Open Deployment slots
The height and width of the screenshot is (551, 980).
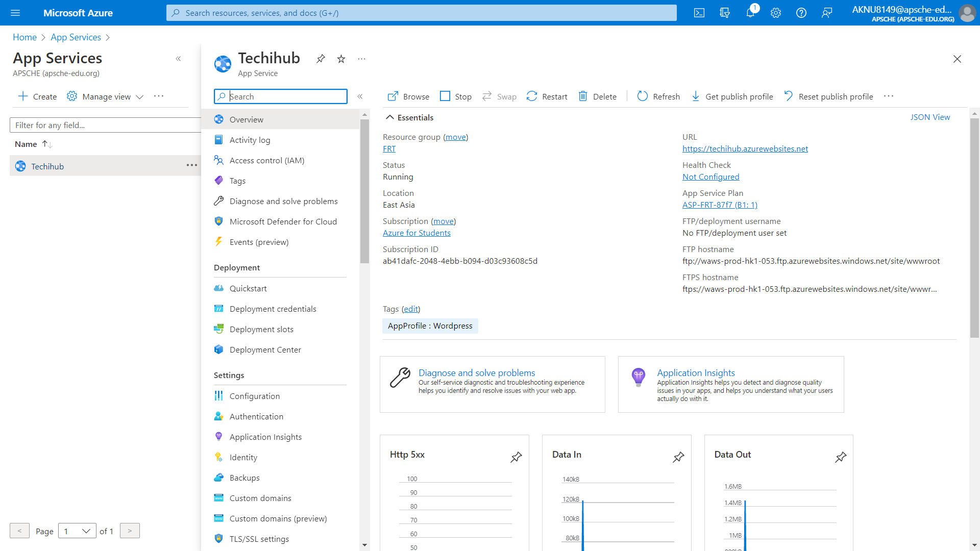[261, 329]
